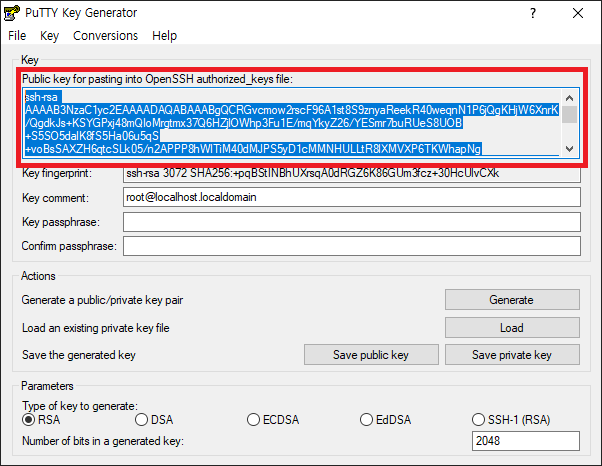Click 'Save the generated key' text
This screenshot has width=602, height=466.
tap(79, 355)
